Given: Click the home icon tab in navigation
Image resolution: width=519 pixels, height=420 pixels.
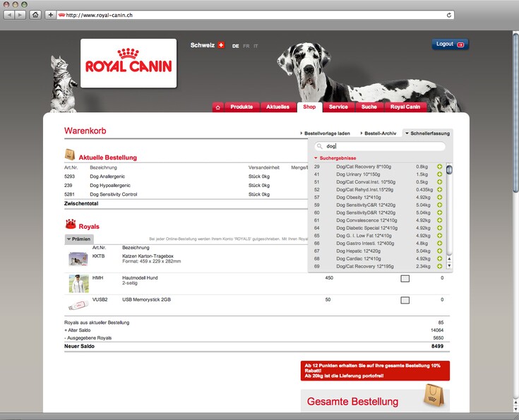Looking at the screenshot, I should [217, 107].
